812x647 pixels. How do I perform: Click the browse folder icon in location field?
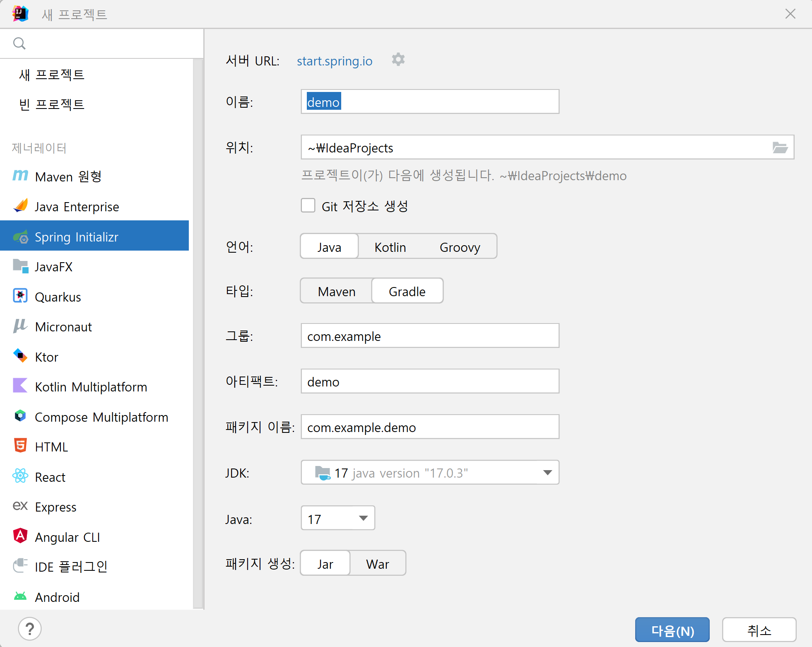point(780,147)
